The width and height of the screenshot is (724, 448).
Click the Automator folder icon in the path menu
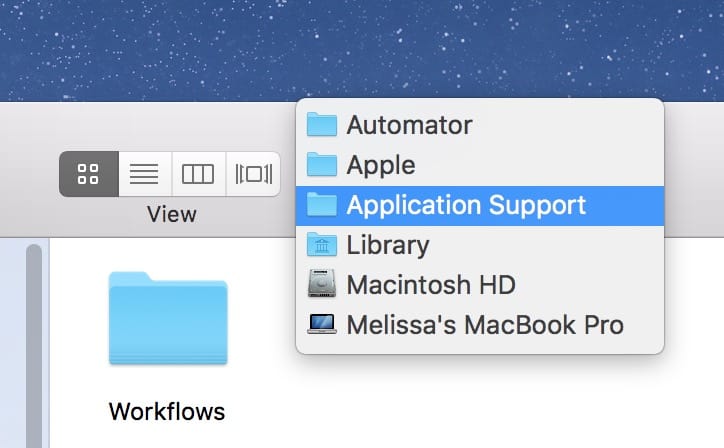322,125
